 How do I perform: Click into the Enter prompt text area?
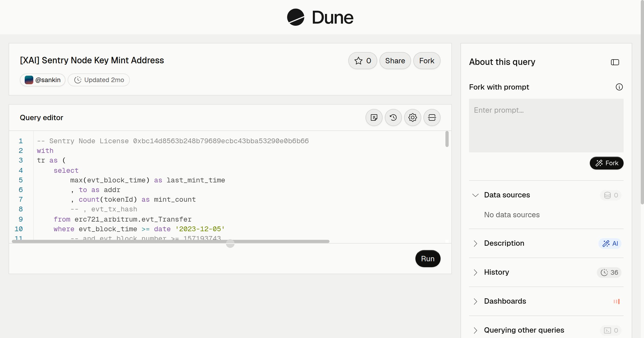pyautogui.click(x=546, y=126)
